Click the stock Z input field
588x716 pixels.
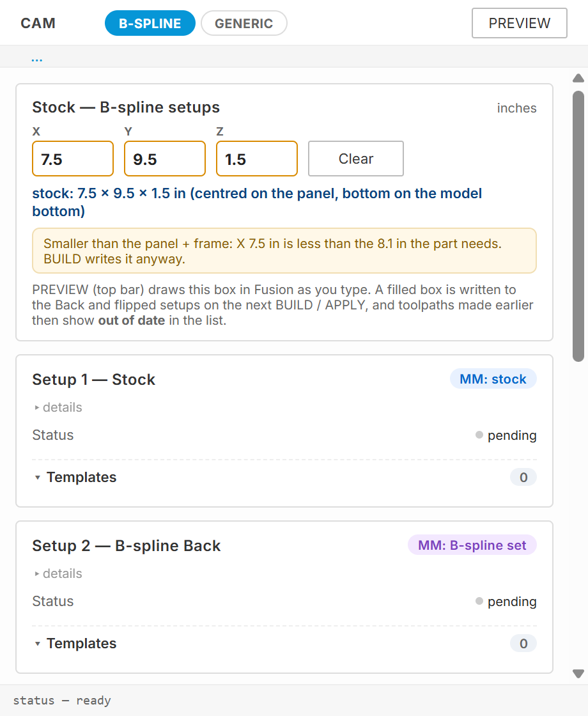tap(257, 159)
